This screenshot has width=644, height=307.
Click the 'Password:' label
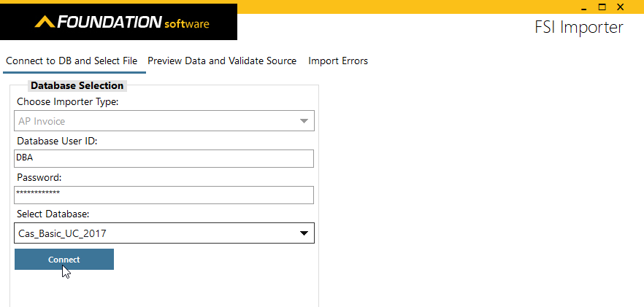click(39, 177)
